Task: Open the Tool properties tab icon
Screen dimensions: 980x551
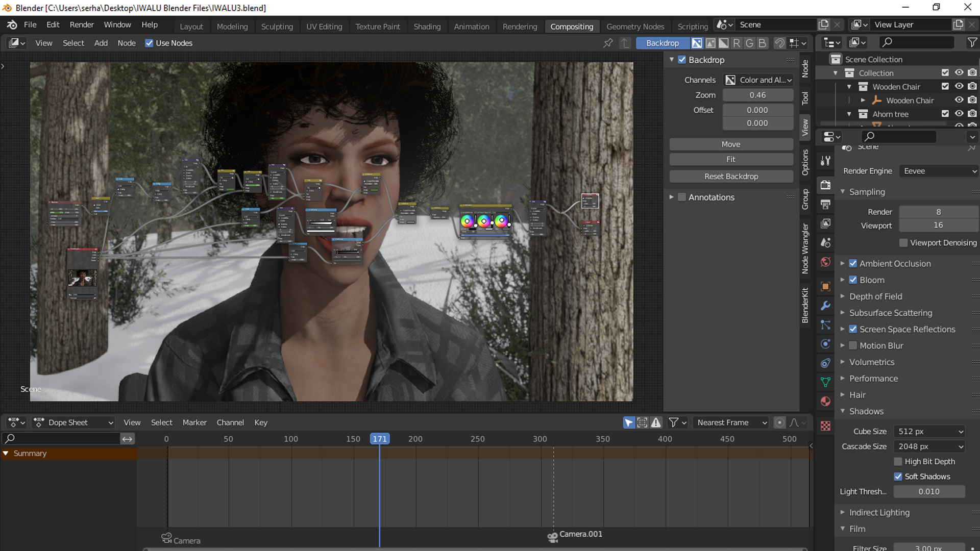Action: 825,161
